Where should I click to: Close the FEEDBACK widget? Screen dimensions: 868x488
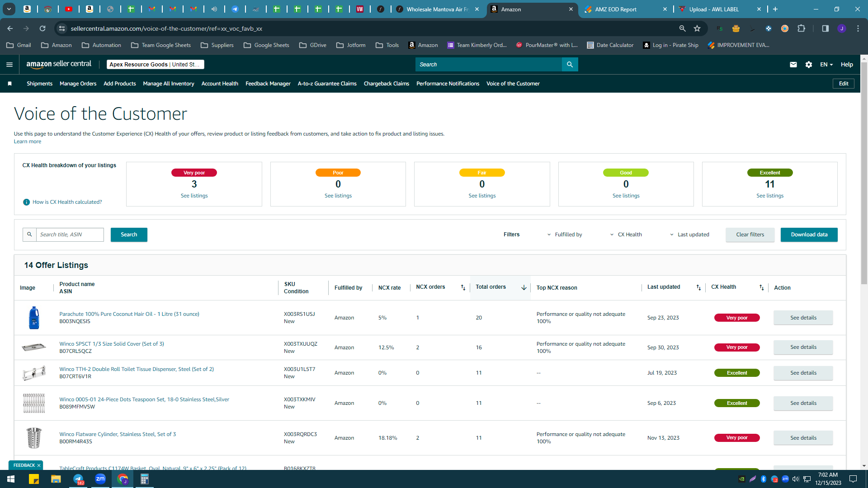click(x=39, y=465)
